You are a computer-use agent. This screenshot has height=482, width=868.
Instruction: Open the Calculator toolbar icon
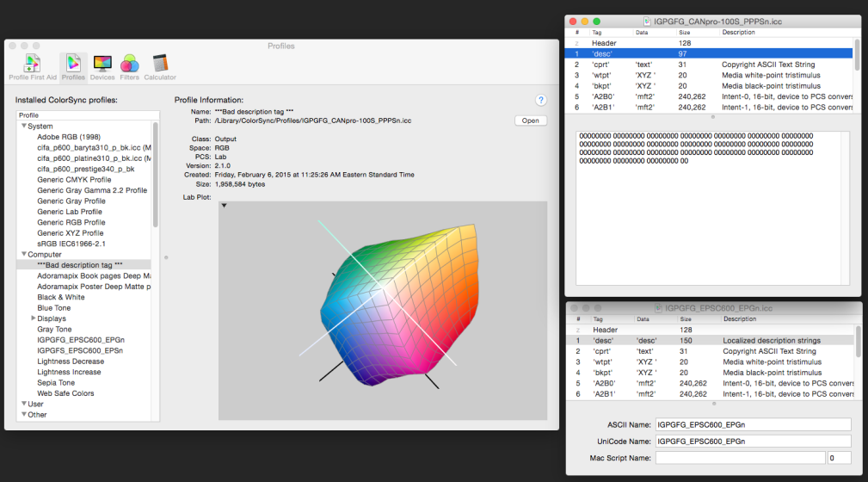coord(160,68)
